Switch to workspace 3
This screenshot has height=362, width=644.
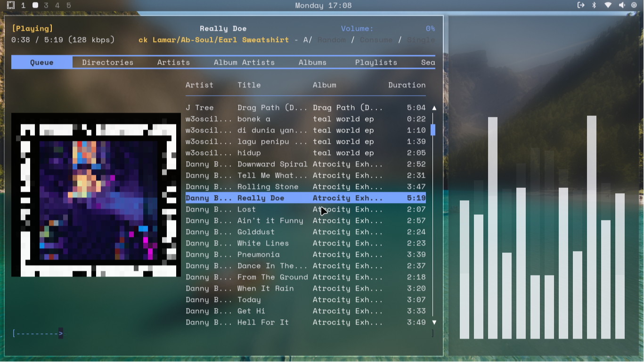click(x=46, y=6)
